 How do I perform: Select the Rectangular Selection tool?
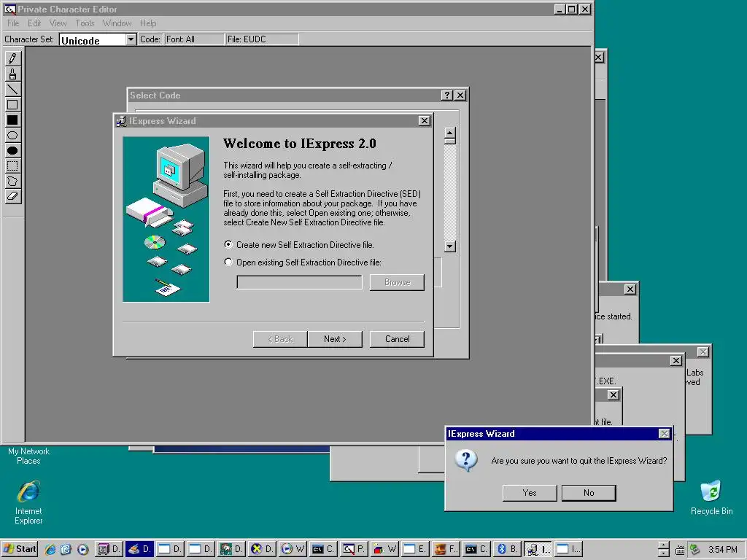(13, 166)
